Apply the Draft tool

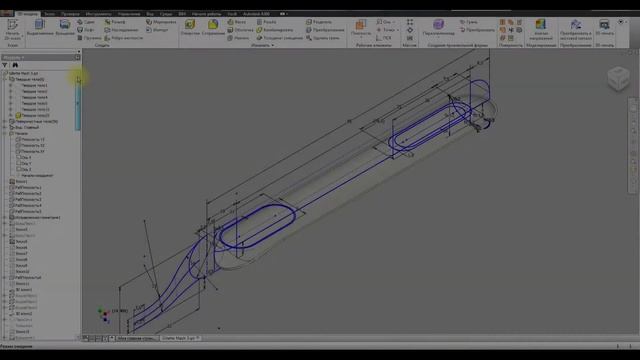(238, 38)
